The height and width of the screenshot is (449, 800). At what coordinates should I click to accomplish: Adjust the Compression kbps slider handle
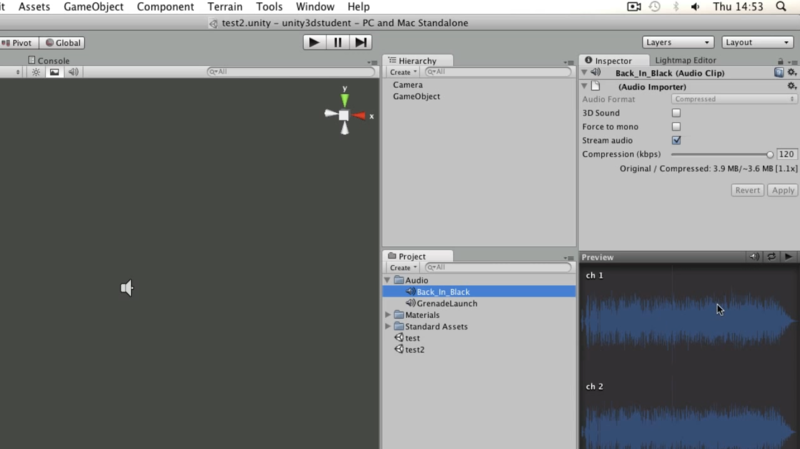coord(770,155)
